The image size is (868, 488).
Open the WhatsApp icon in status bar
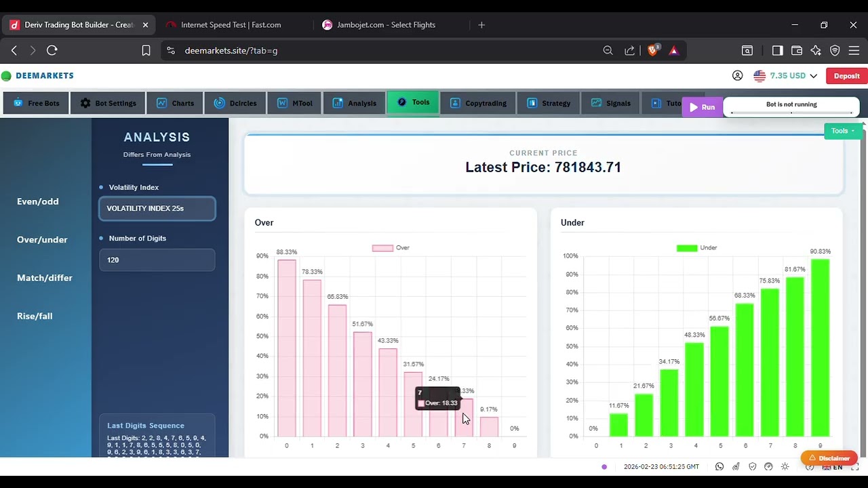tap(719, 466)
